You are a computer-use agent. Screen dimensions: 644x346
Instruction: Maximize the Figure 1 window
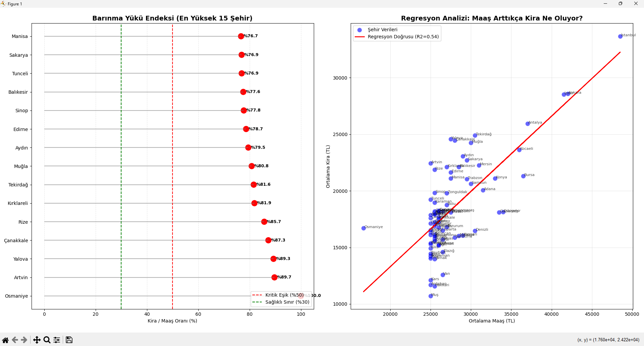pyautogui.click(x=621, y=4)
